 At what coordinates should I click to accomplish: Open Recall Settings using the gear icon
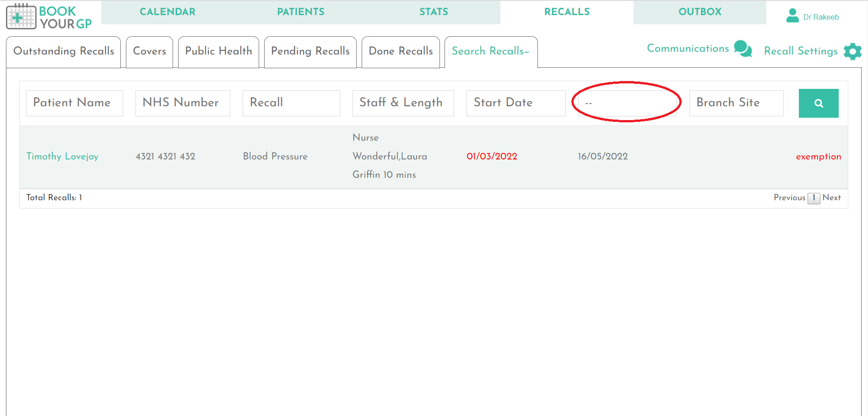pyautogui.click(x=852, y=51)
